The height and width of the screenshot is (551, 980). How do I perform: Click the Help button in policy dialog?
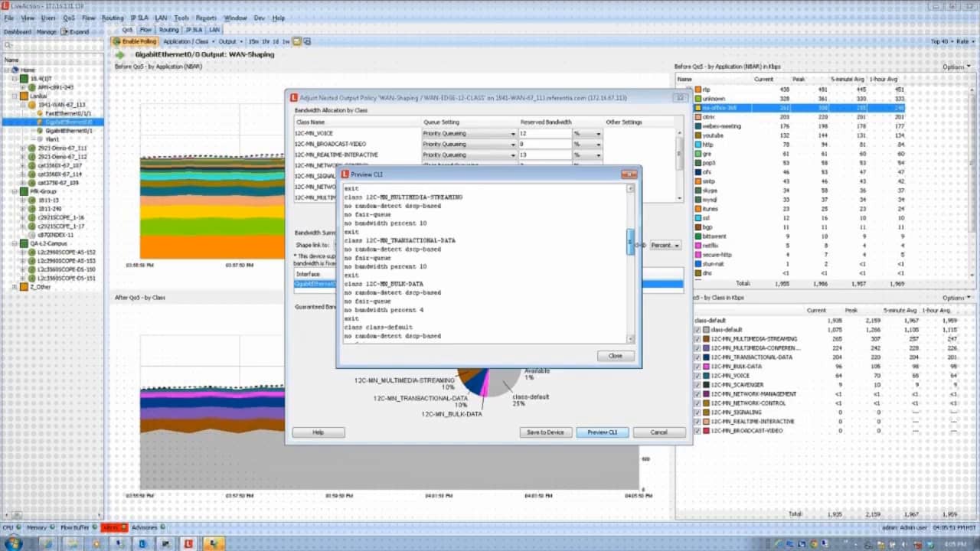coord(318,432)
